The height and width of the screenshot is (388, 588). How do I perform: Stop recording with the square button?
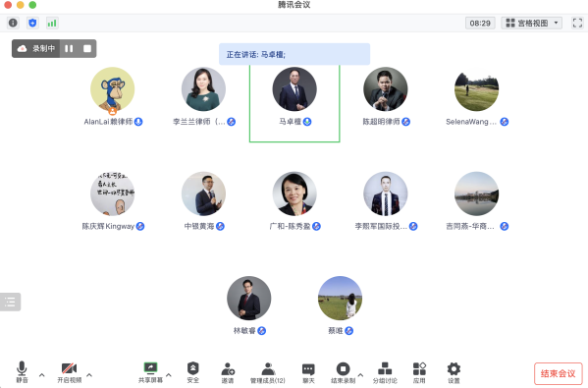point(87,48)
